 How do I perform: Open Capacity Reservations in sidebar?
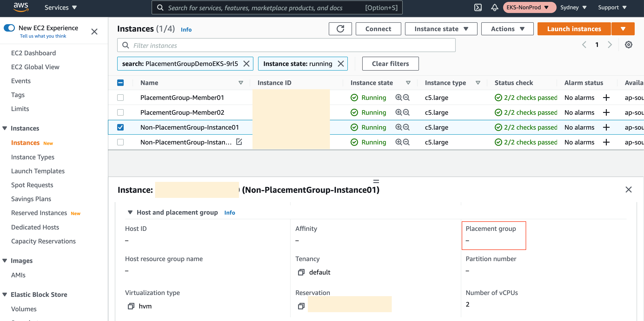43,241
